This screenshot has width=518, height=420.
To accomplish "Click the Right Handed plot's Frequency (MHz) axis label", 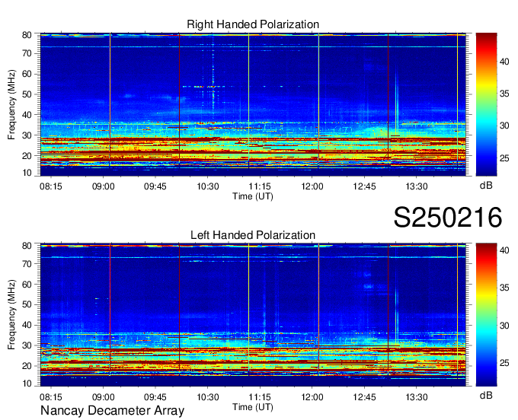I will click(11, 104).
